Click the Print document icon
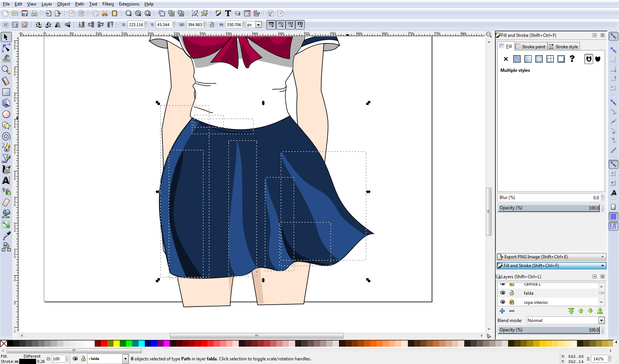Screen dimensions: 619x364 (34, 13)
